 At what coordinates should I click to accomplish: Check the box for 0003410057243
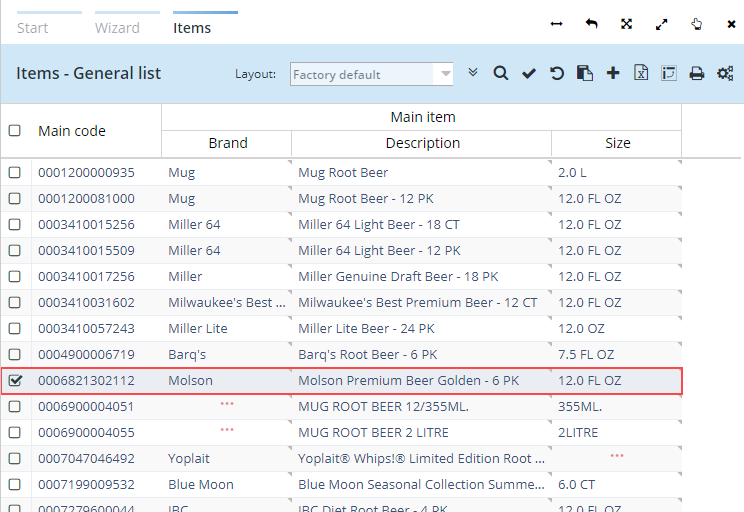pos(15,328)
